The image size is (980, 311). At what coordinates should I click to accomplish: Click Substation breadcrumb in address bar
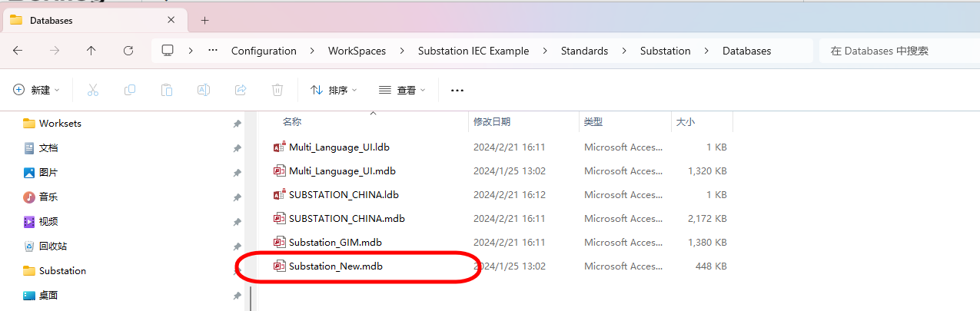[666, 51]
